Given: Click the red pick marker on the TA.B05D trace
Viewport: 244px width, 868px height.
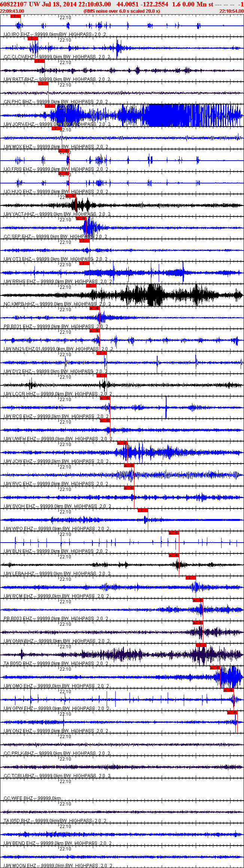Looking at the screenshot, I should click(201, 645).
